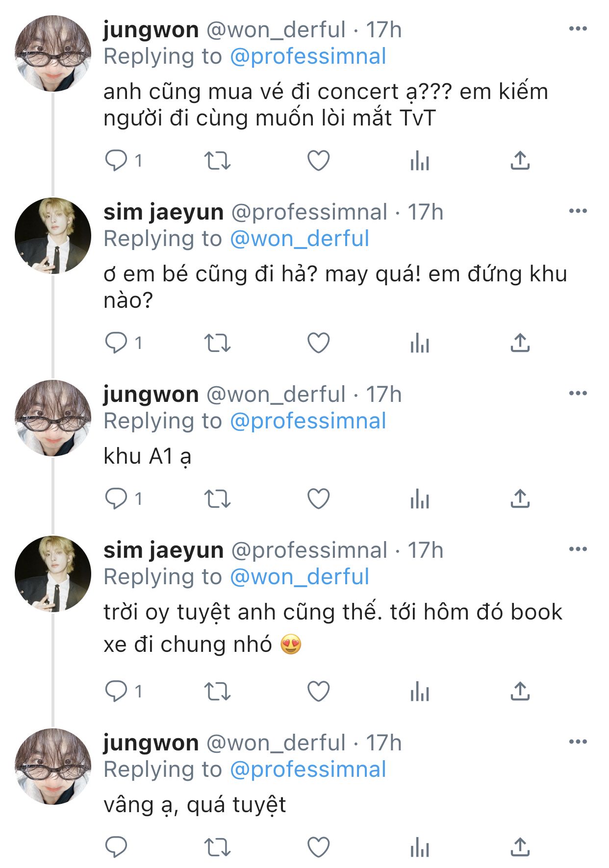The width and height of the screenshot is (609, 868).
Task: Like the first tweet about concert tickets
Action: [x=318, y=160]
